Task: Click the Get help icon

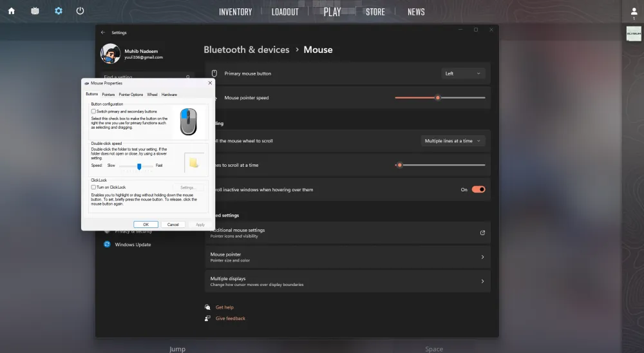Action: (207, 307)
